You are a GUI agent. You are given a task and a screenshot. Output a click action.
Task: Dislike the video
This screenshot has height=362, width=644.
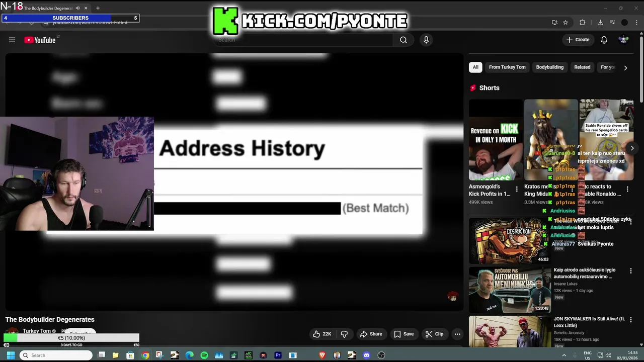pyautogui.click(x=344, y=334)
